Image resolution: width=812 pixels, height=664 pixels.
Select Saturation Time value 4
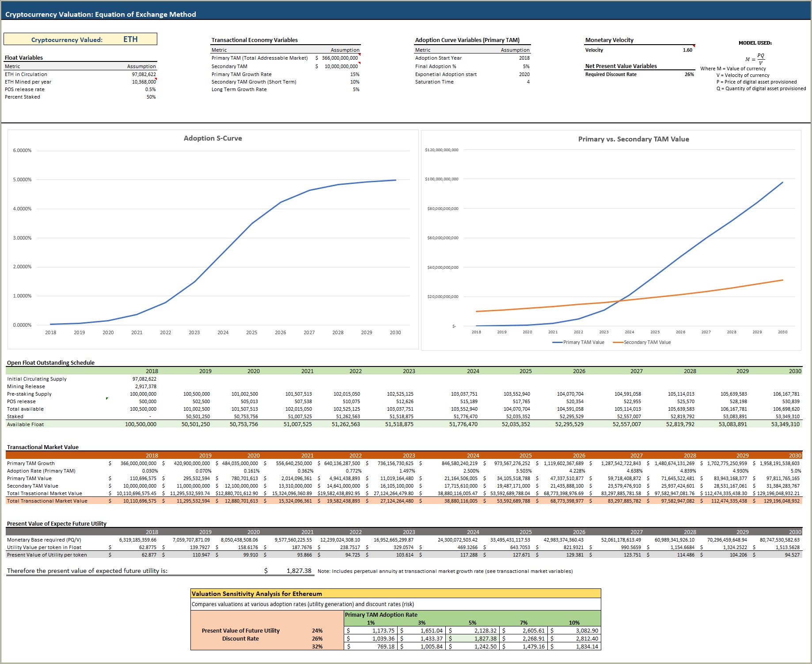tap(528, 82)
